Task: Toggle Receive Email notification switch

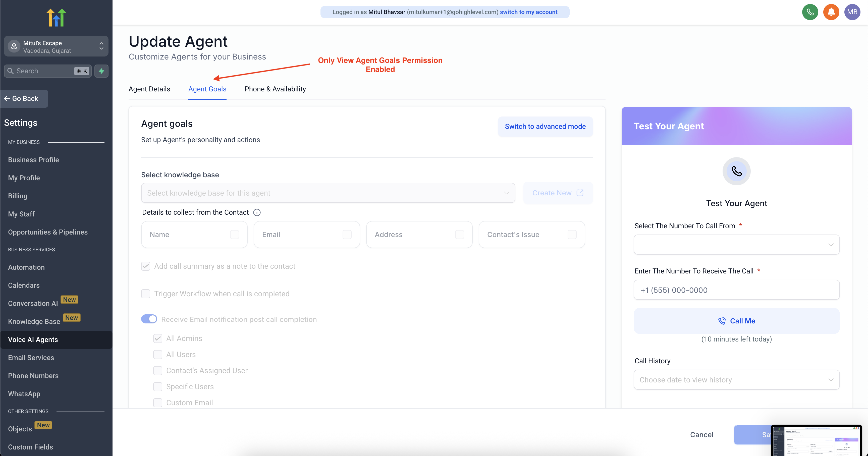Action: point(149,319)
